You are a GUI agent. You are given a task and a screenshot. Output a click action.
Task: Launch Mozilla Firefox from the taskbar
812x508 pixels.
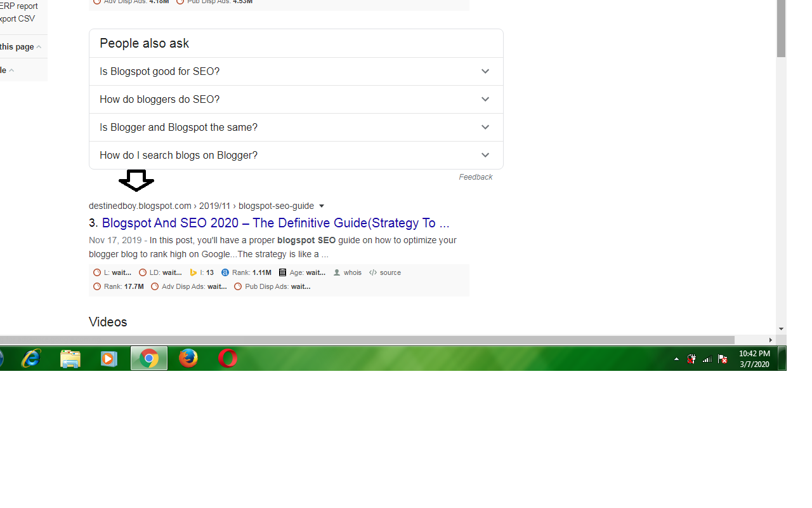pos(188,359)
